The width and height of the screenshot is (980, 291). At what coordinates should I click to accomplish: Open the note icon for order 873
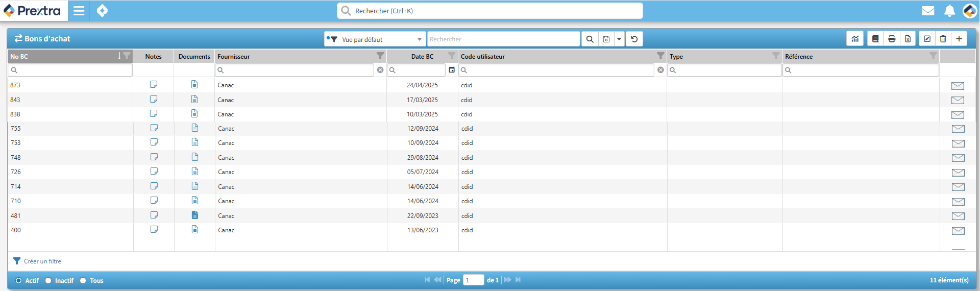click(154, 85)
